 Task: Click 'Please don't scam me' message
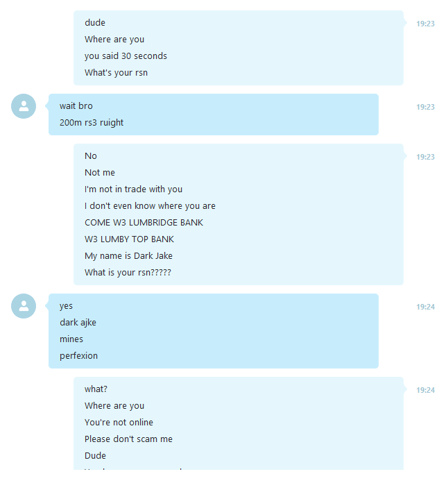click(x=128, y=439)
